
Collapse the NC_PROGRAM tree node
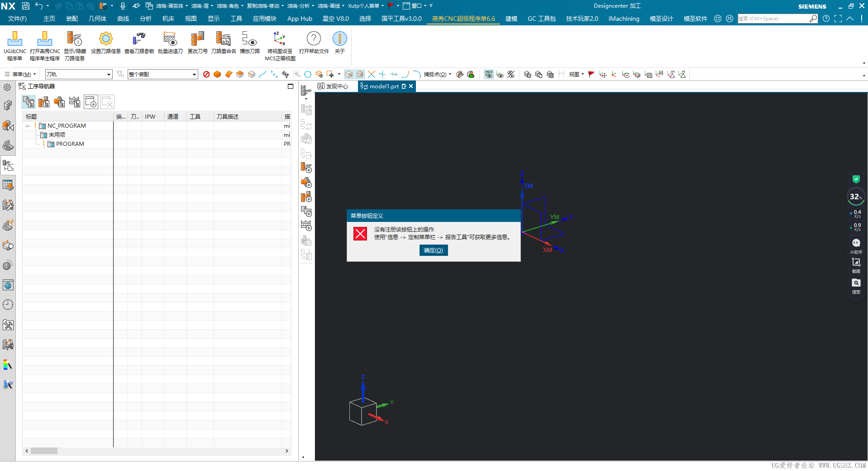(28, 126)
